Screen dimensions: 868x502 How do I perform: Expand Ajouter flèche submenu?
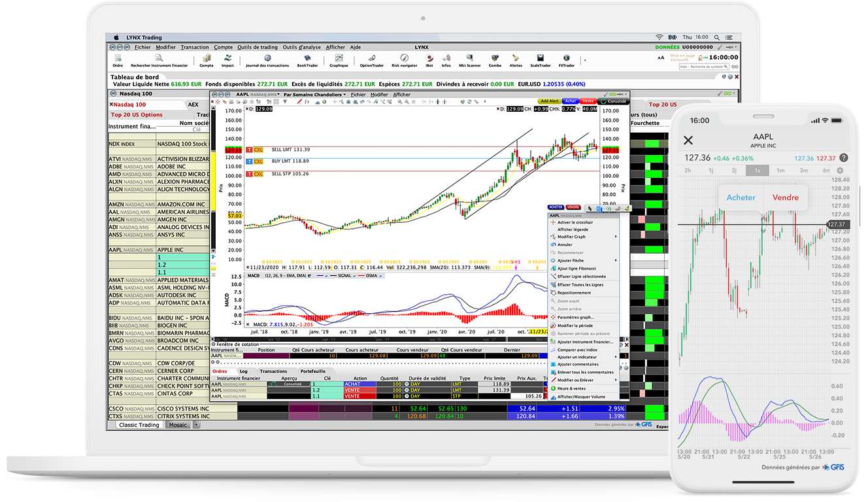coord(585,260)
